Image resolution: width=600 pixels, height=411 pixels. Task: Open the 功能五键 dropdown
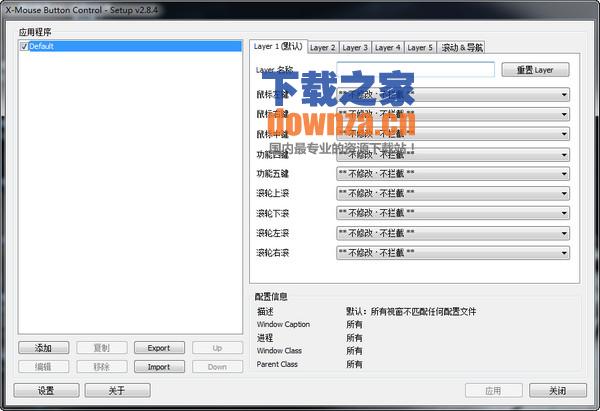coord(453,174)
